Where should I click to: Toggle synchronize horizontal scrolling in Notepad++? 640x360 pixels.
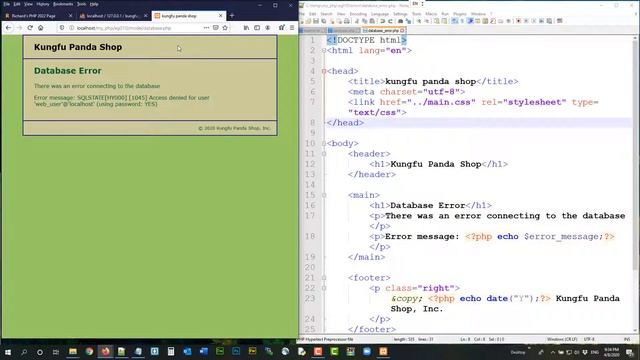click(444, 21)
